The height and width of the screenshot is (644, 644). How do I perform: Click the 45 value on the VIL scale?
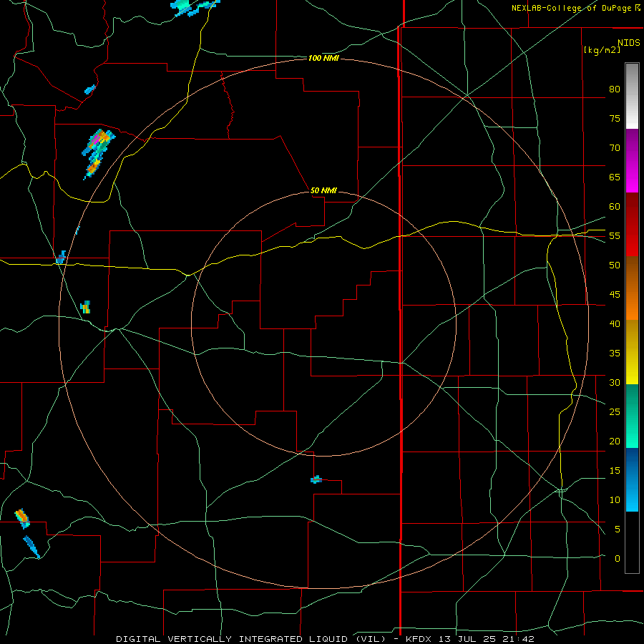pyautogui.click(x=615, y=295)
